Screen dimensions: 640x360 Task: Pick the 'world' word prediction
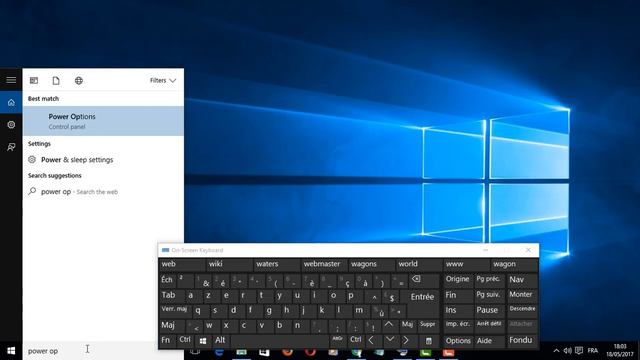(x=419, y=264)
